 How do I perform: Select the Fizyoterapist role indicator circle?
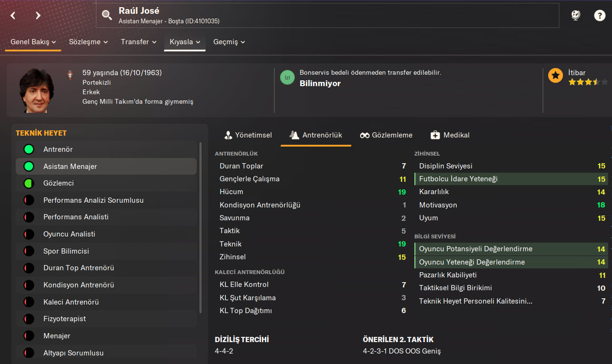[29, 319]
